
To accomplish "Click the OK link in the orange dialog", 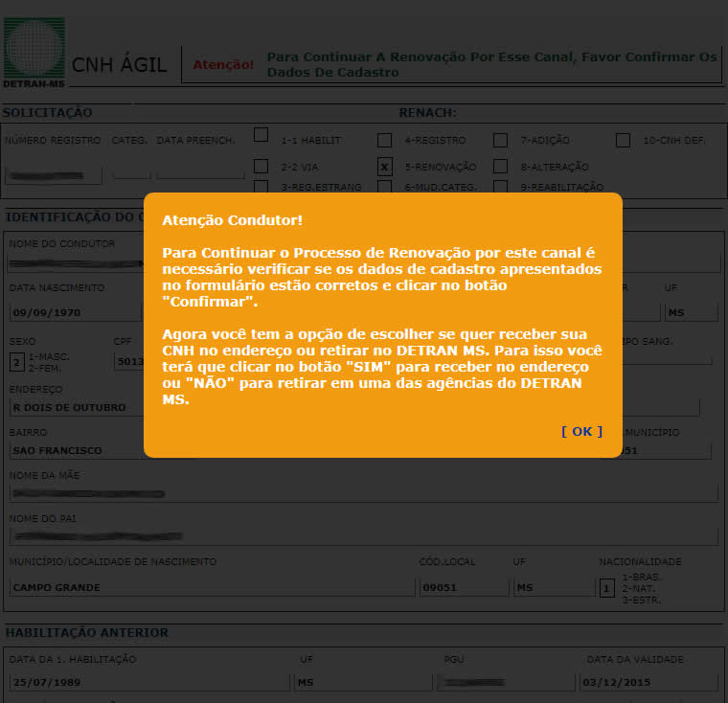I will pos(581,431).
